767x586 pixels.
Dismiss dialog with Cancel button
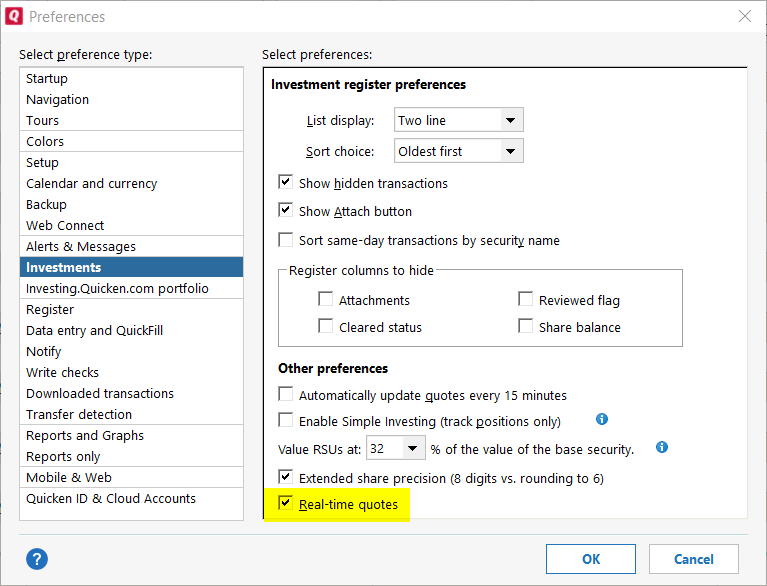pyautogui.click(x=694, y=559)
